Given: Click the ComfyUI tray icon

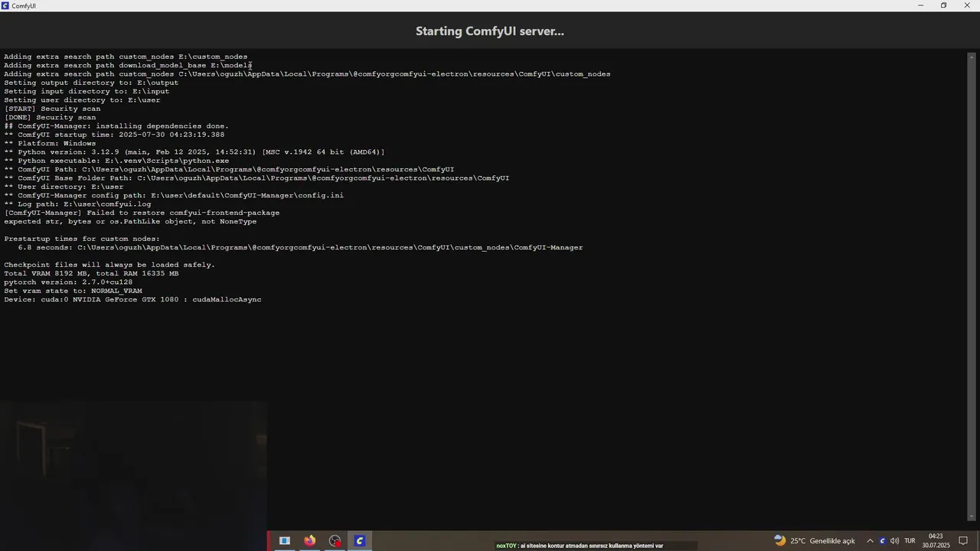Looking at the screenshot, I should coord(882,541).
